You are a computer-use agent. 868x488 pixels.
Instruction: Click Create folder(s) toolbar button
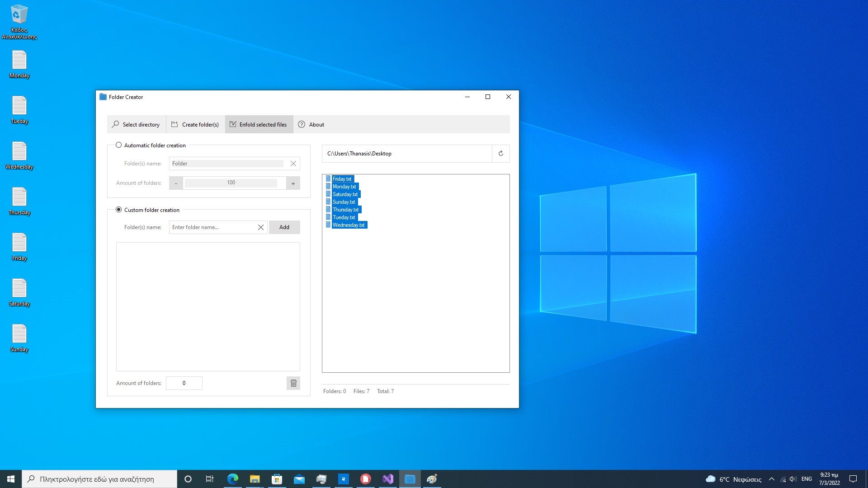tap(195, 125)
